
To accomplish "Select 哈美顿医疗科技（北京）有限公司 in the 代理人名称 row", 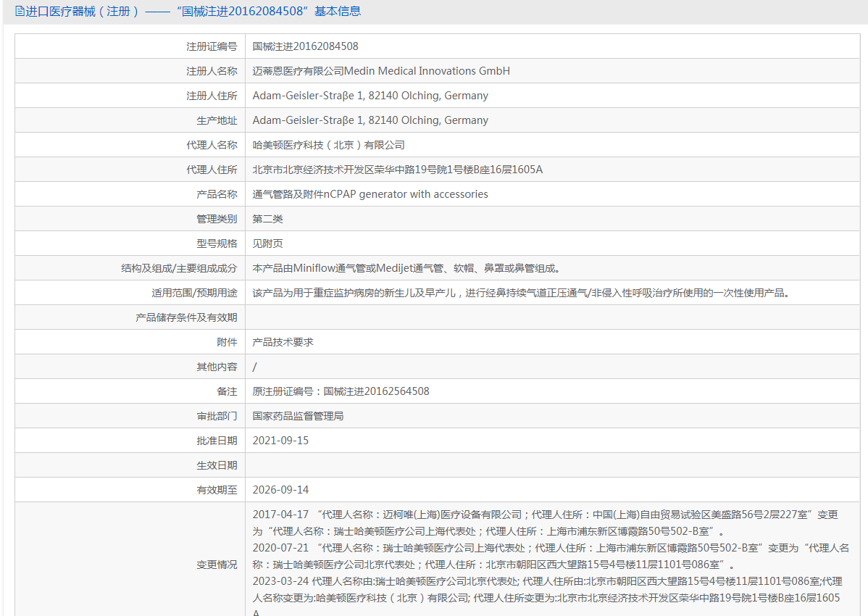I will pyautogui.click(x=329, y=145).
